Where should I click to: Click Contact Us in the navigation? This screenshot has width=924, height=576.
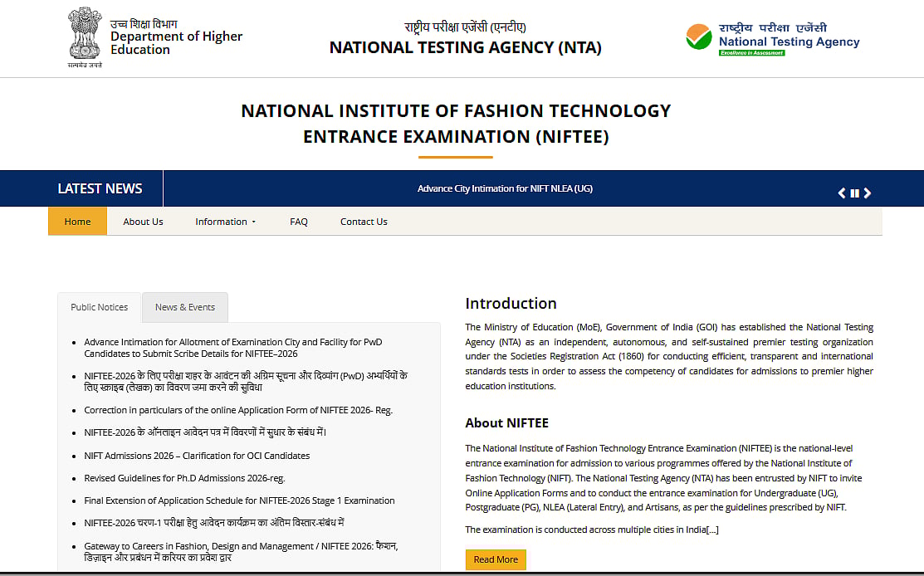(363, 221)
